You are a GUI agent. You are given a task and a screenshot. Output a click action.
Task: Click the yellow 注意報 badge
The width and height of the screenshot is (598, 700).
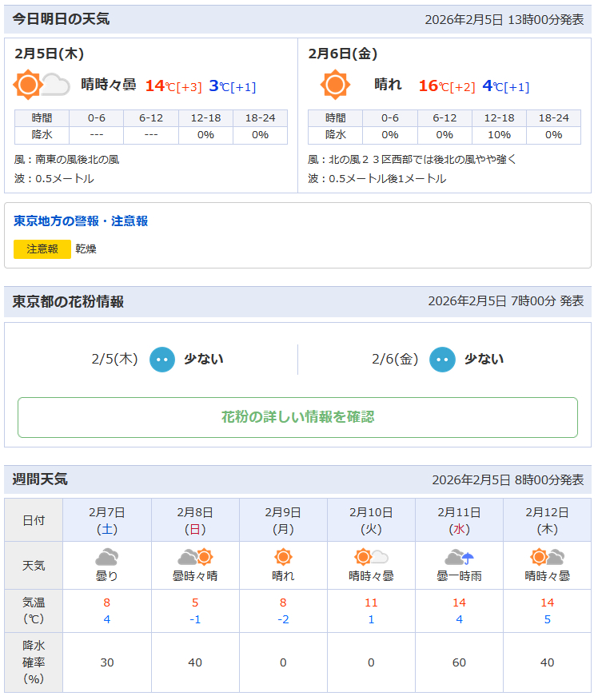click(42, 249)
